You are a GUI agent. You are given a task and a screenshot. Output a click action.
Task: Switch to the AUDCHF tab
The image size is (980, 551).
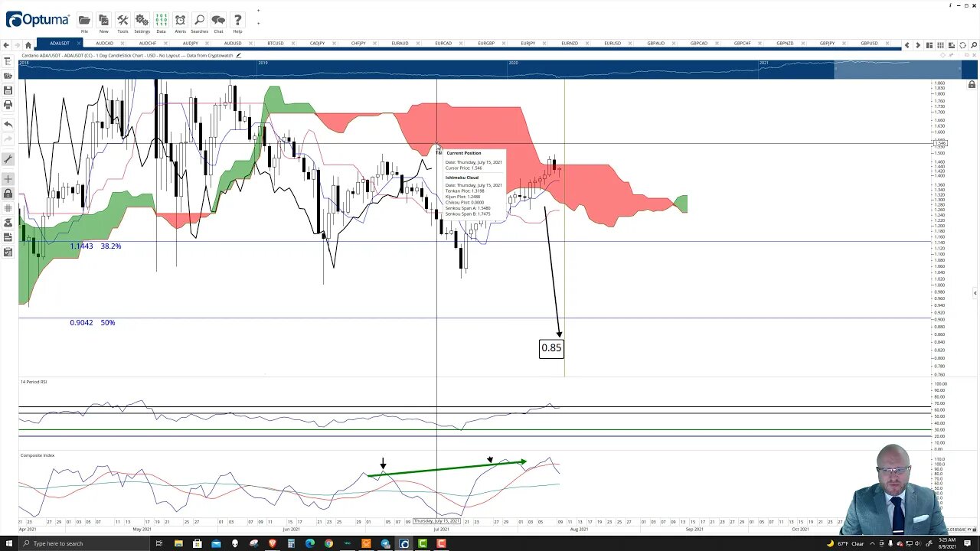147,44
